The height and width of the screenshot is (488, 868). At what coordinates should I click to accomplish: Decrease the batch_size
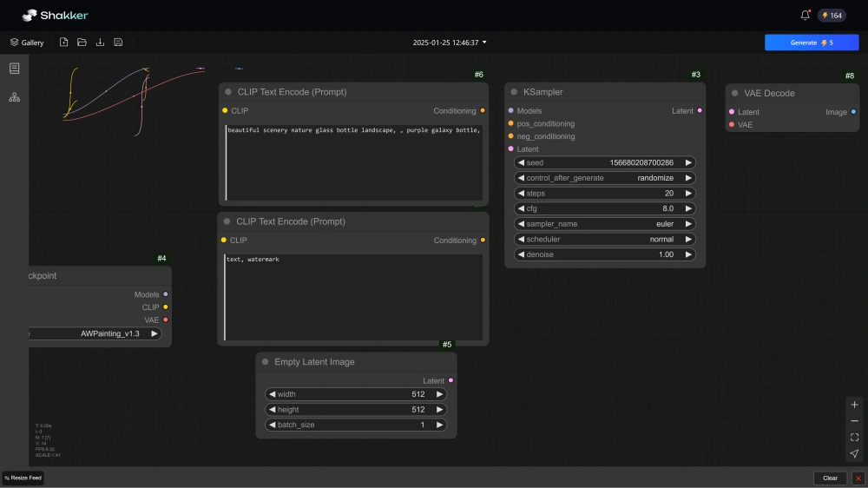(x=272, y=425)
